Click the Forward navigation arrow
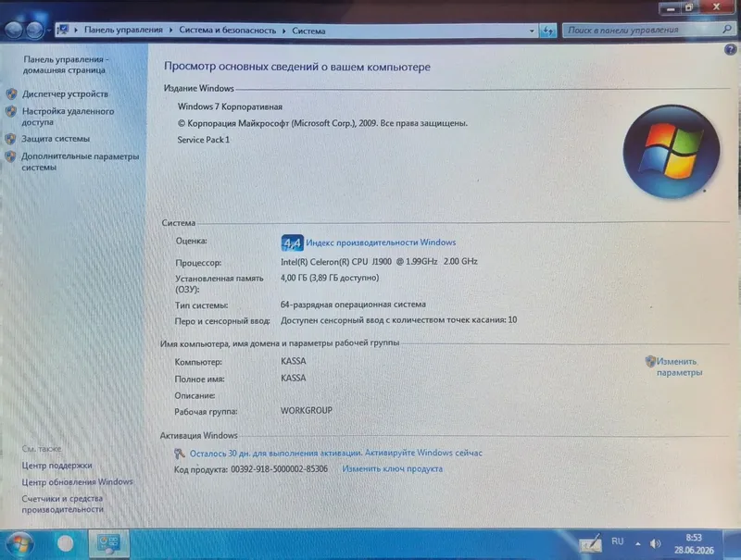 [x=34, y=31]
